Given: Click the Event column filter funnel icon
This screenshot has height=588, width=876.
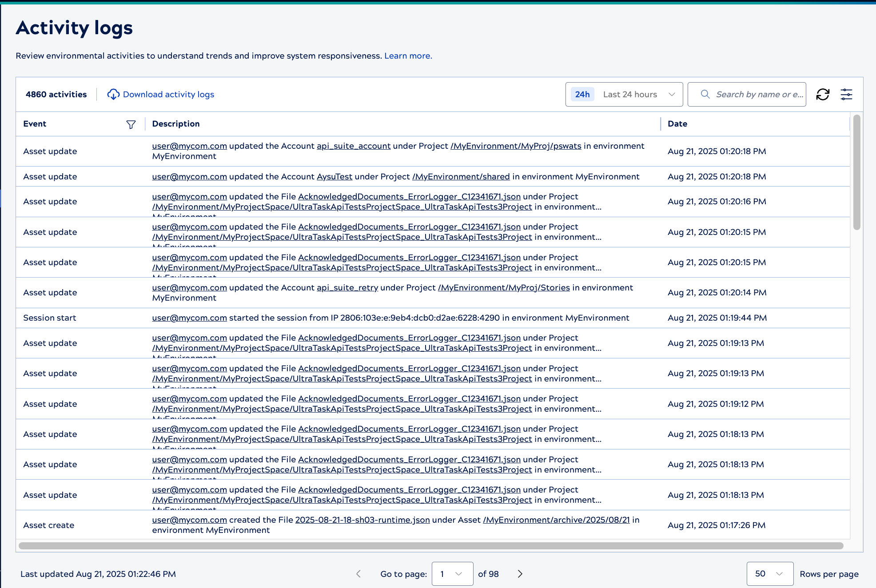Looking at the screenshot, I should (131, 124).
